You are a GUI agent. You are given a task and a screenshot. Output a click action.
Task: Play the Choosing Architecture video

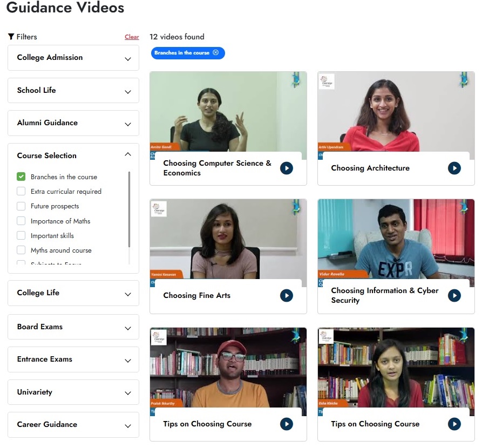(x=454, y=168)
